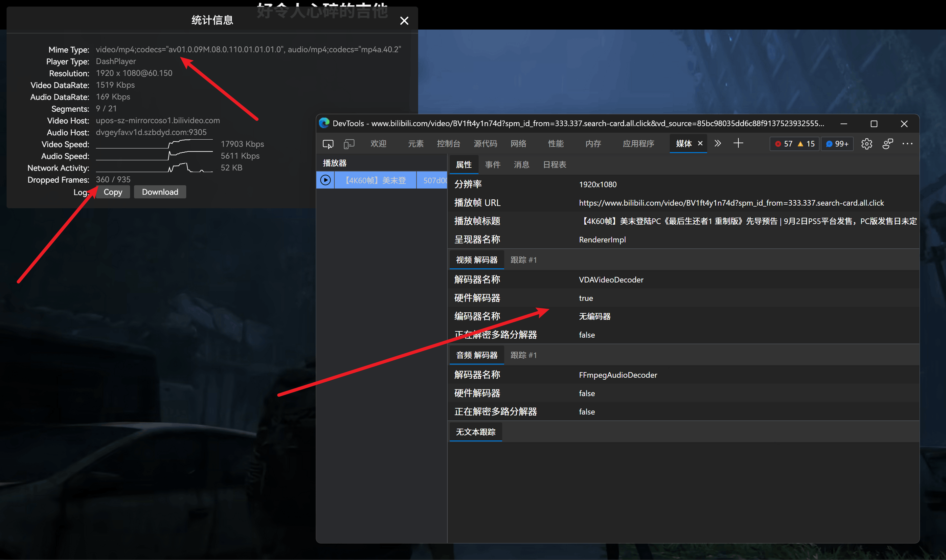Click the more tabs chevron icon
Image resolution: width=946 pixels, height=560 pixels.
717,144
